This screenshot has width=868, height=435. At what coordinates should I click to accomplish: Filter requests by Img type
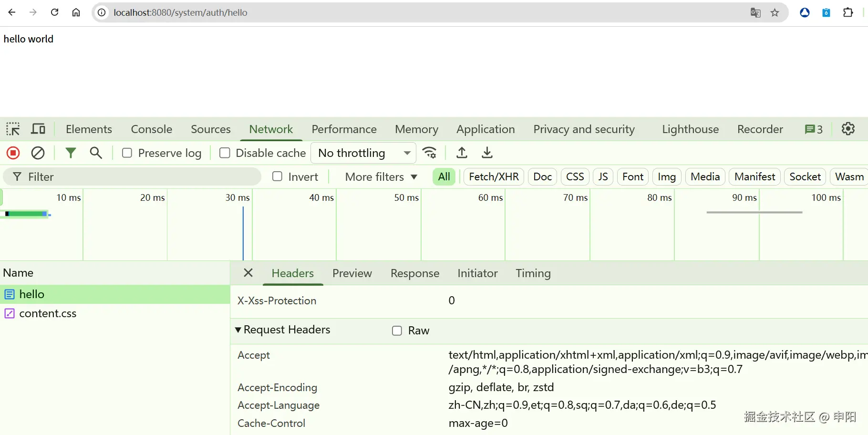[x=667, y=177]
